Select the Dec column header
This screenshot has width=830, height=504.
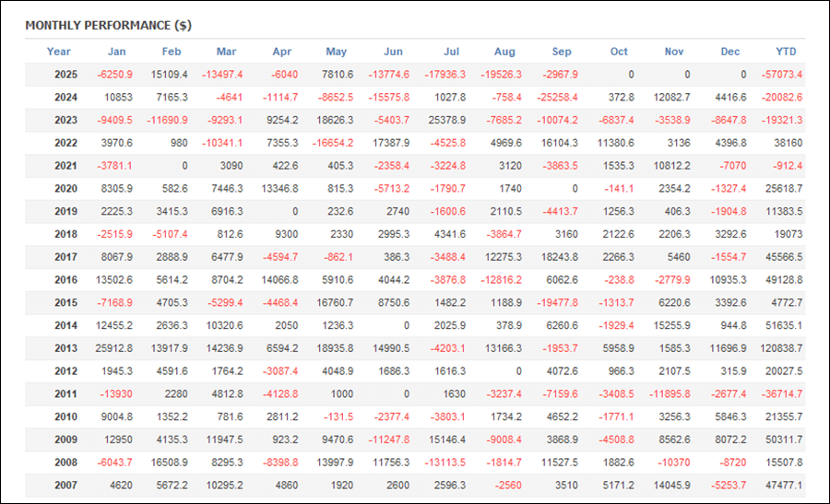coord(728,52)
